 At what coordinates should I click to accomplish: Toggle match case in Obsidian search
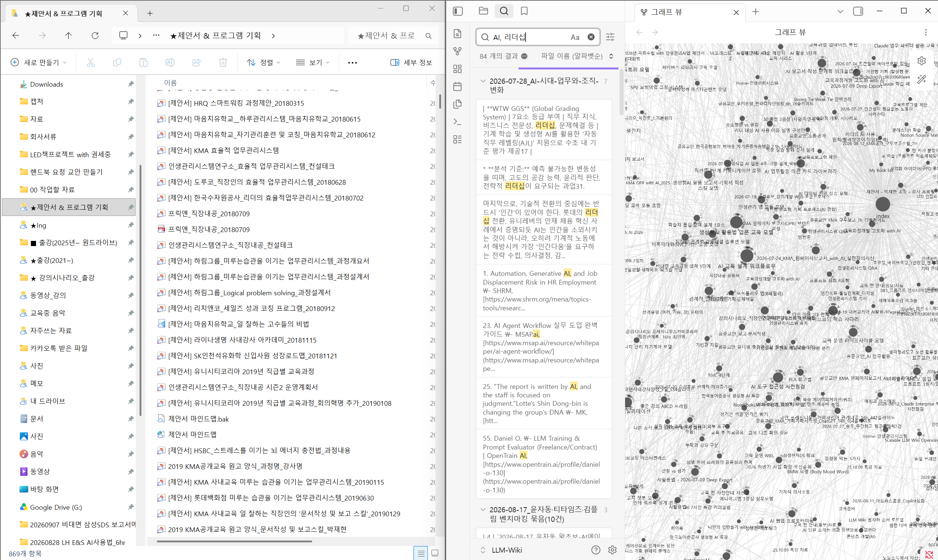[x=575, y=37]
